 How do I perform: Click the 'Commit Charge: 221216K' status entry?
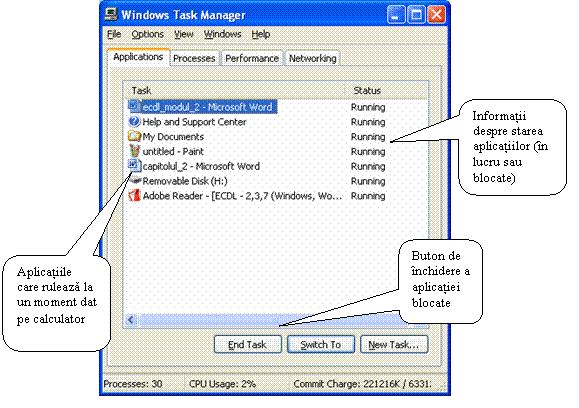(362, 384)
